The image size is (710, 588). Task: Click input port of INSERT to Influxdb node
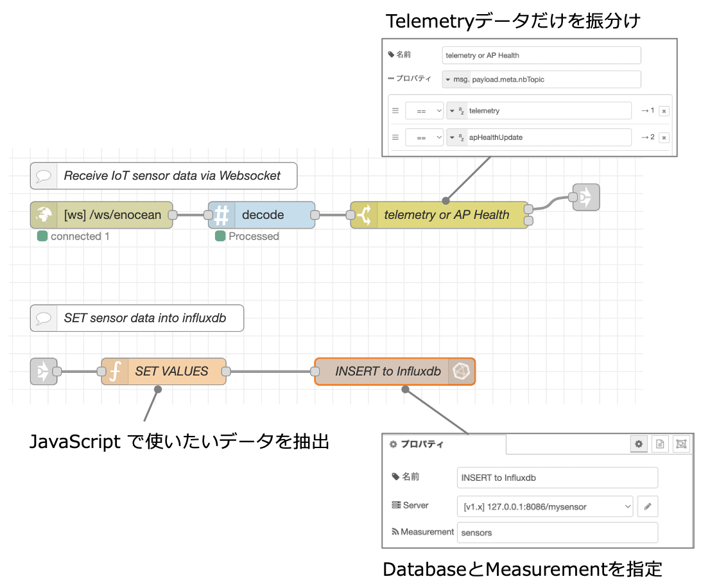[315, 372]
